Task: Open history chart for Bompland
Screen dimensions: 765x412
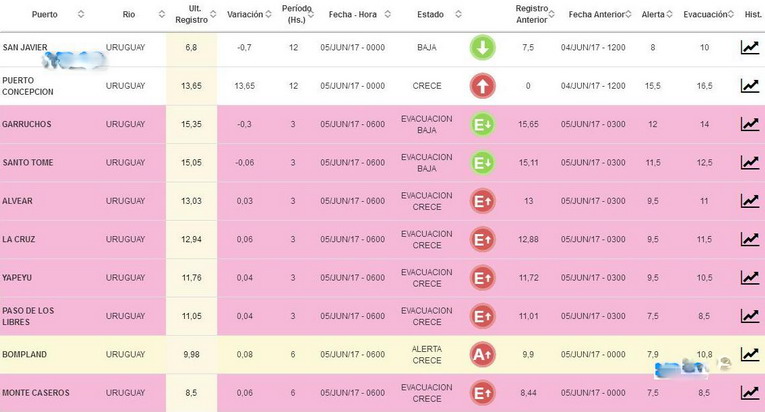Action: [750, 354]
